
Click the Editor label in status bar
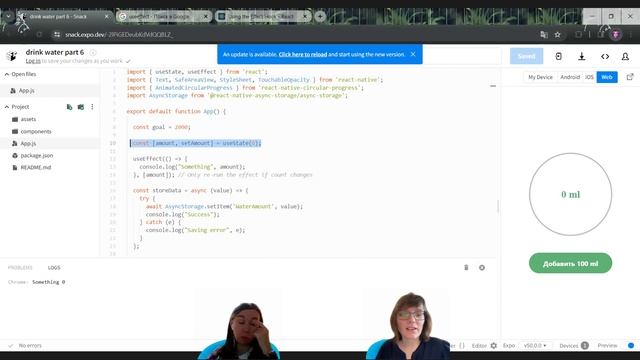pyautogui.click(x=479, y=345)
